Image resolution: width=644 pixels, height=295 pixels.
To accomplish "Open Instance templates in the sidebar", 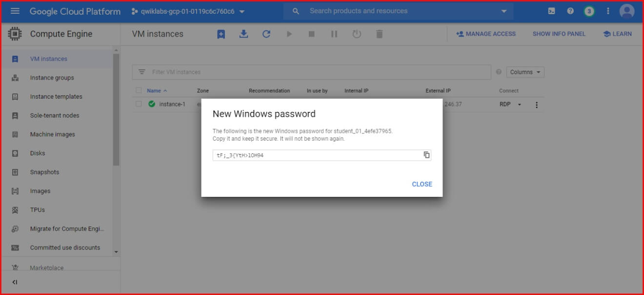I will pos(57,97).
